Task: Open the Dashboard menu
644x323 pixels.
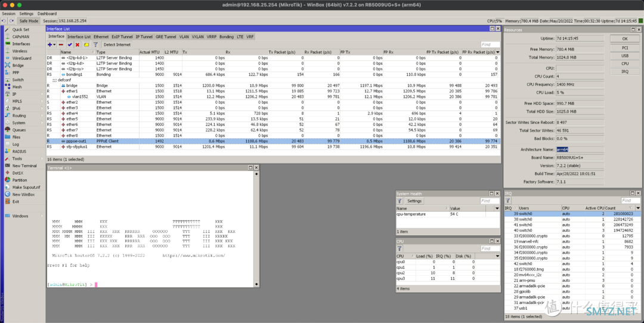Action: pyautogui.click(x=47, y=14)
